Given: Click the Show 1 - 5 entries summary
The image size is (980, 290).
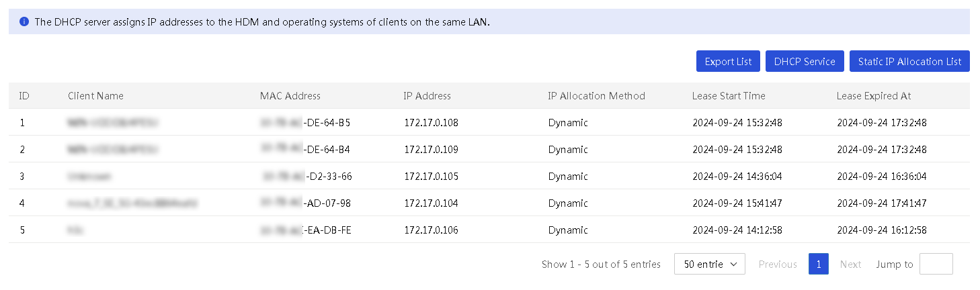Looking at the screenshot, I should pos(601,264).
